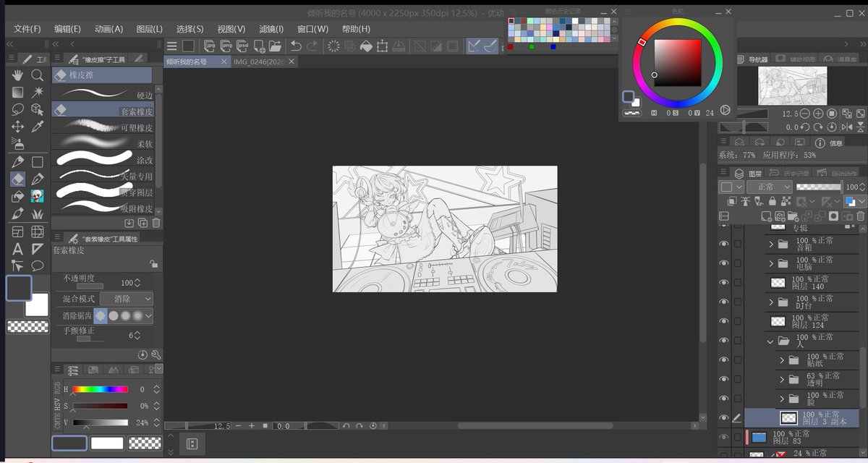Hide the 电脑 folder layer
Viewport: 868px width, 463px height.
point(724,264)
